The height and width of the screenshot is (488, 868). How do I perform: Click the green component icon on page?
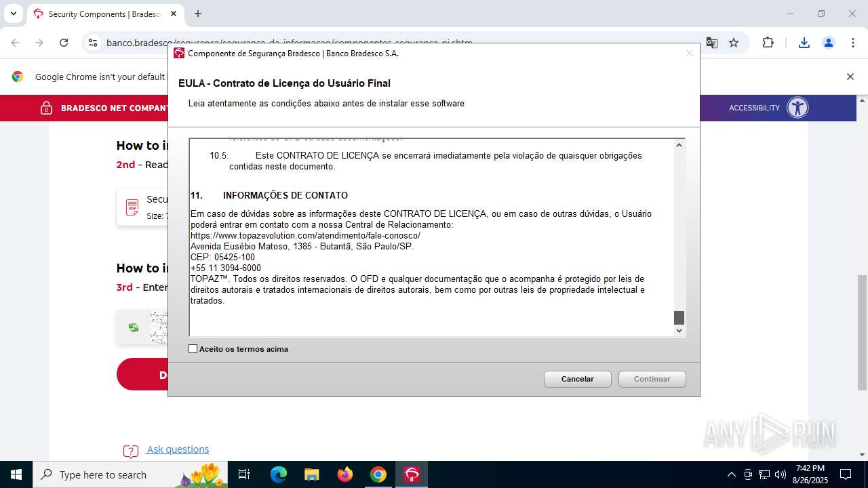(134, 327)
